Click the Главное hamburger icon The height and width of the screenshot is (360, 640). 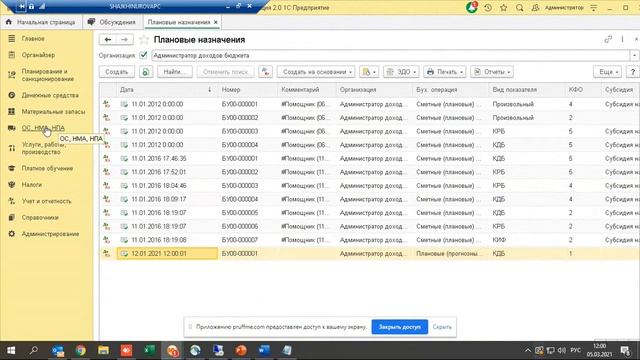[x=11, y=38]
